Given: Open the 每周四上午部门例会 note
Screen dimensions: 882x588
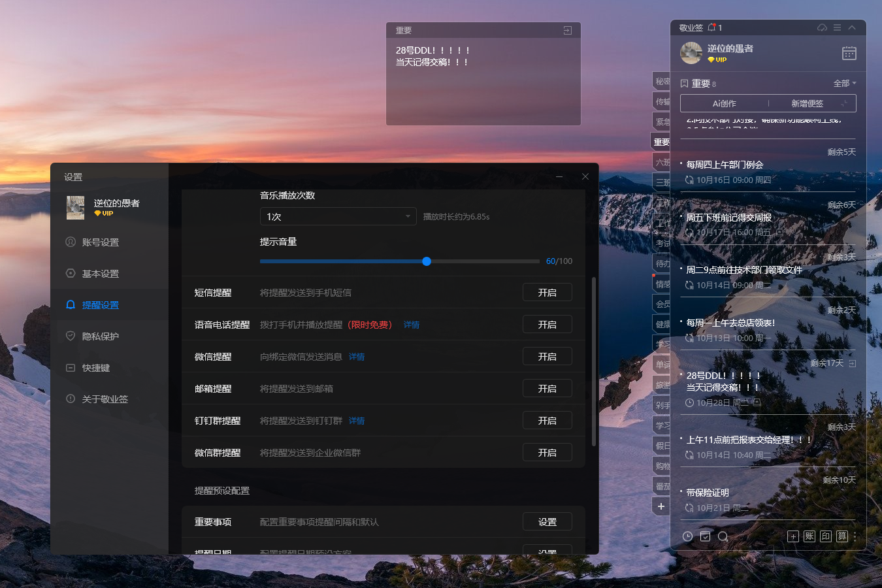Looking at the screenshot, I should (725, 165).
